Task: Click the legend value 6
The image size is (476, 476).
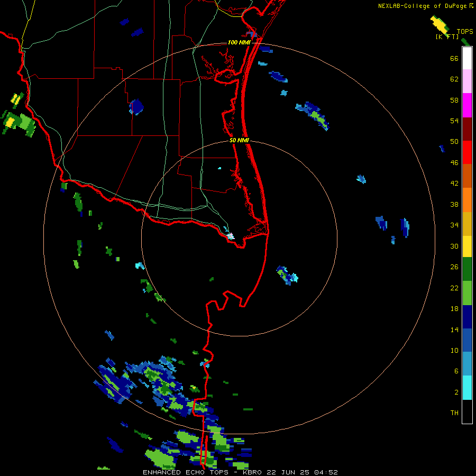Action: tap(456, 371)
